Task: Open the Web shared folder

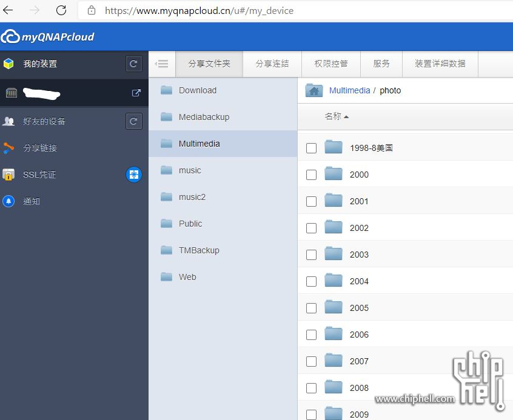Action: (223, 277)
